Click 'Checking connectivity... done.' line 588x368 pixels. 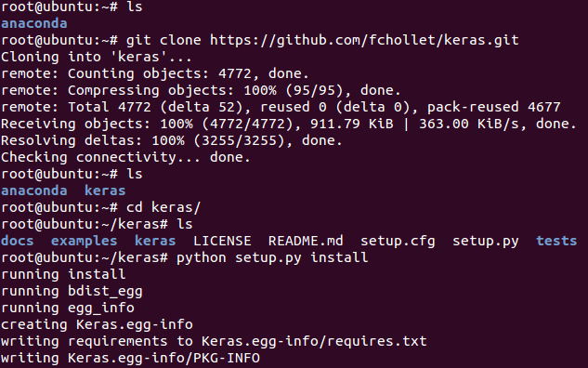pyautogui.click(x=125, y=158)
